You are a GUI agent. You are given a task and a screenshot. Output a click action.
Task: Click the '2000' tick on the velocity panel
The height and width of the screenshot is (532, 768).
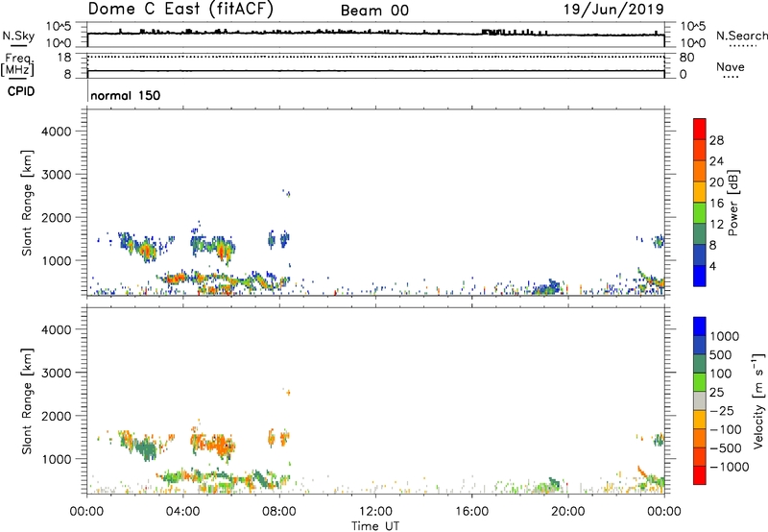point(57,416)
